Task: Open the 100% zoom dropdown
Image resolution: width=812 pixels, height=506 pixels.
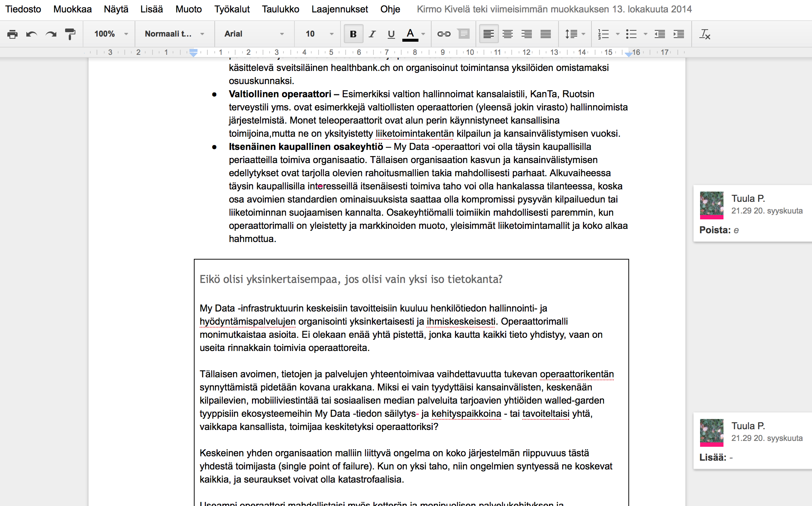Action: tap(110, 34)
